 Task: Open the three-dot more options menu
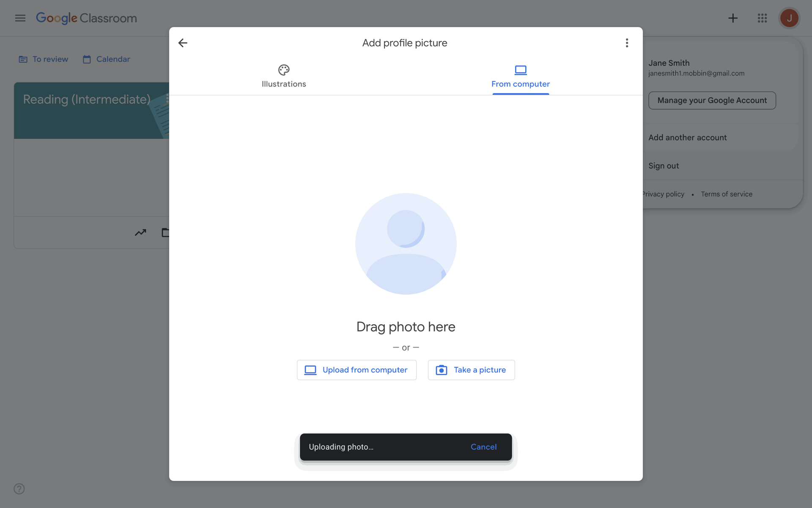[627, 43]
